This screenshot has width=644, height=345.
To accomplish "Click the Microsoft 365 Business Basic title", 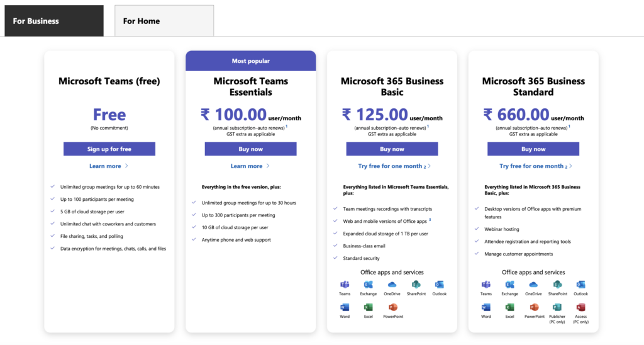I will pyautogui.click(x=392, y=87).
